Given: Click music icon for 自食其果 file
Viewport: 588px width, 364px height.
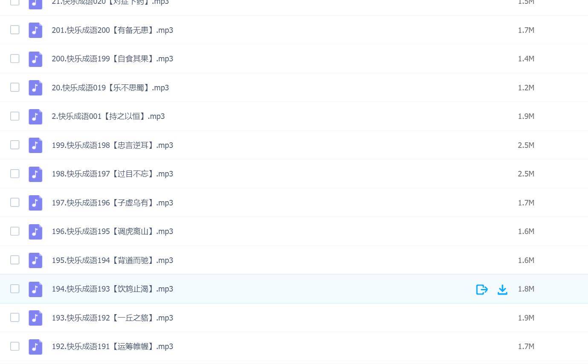Looking at the screenshot, I should [x=35, y=59].
